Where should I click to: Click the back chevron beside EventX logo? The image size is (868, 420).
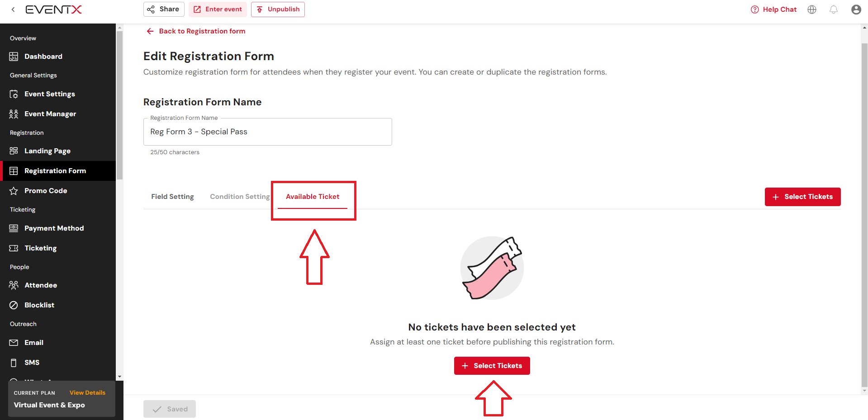[x=13, y=9]
